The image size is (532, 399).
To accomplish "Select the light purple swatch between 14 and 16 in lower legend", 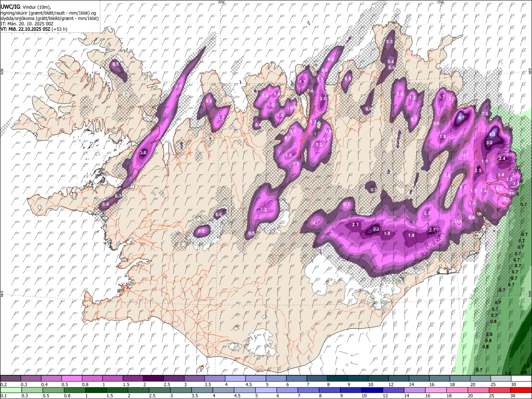I will coord(414,390).
